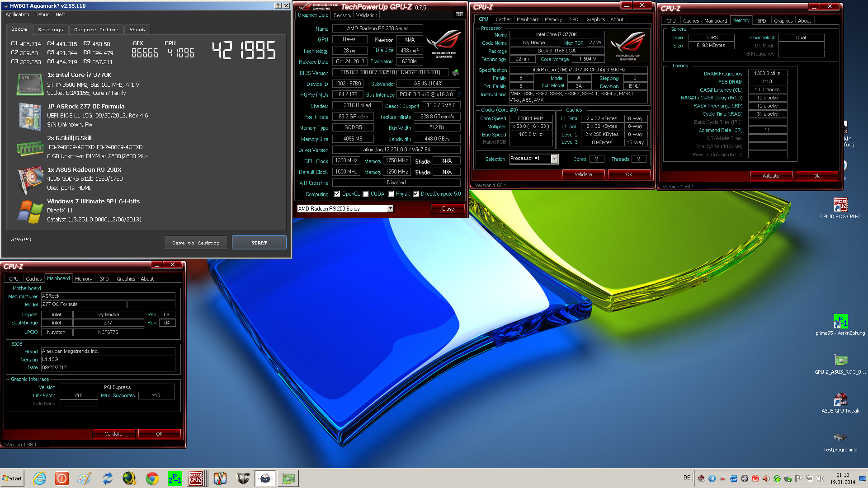The width and height of the screenshot is (868, 488).
Task: Click the shield-shaped taskbar icon
Action: 243,479
